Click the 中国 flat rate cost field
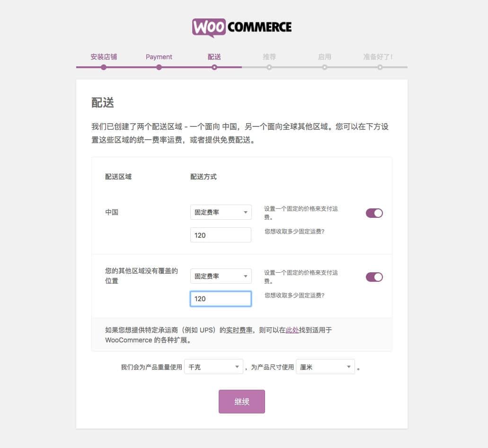The image size is (488, 448). pos(221,235)
